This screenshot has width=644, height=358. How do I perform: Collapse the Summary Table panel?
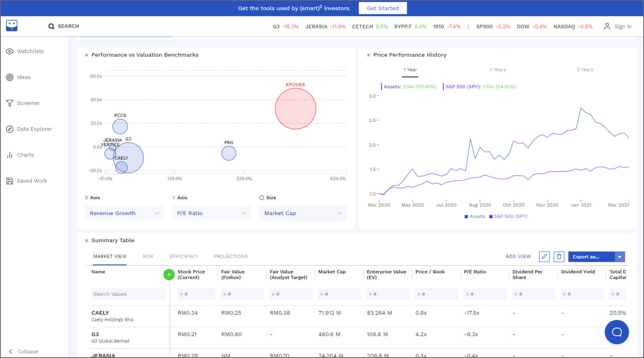pos(86,240)
